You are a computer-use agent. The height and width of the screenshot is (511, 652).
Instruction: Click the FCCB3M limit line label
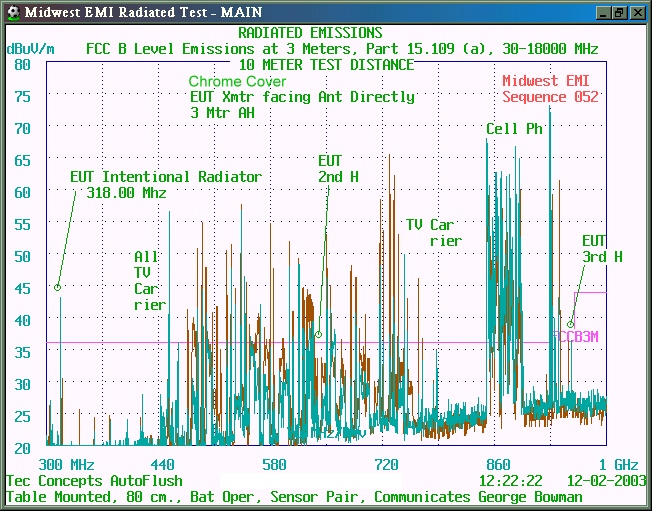pyautogui.click(x=577, y=337)
